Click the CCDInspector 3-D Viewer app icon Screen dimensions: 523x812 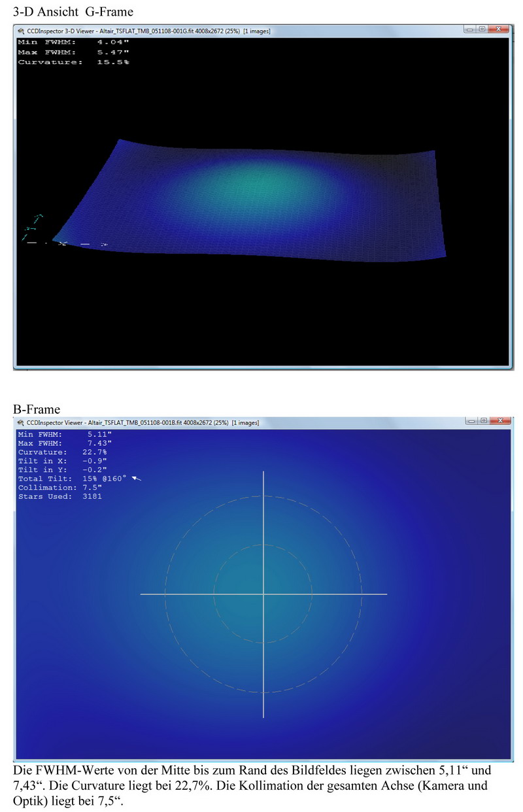(20, 31)
